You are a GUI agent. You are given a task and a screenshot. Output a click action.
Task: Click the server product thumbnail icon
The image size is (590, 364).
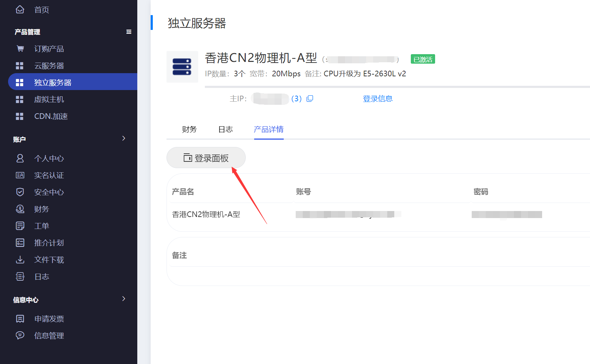point(182,67)
